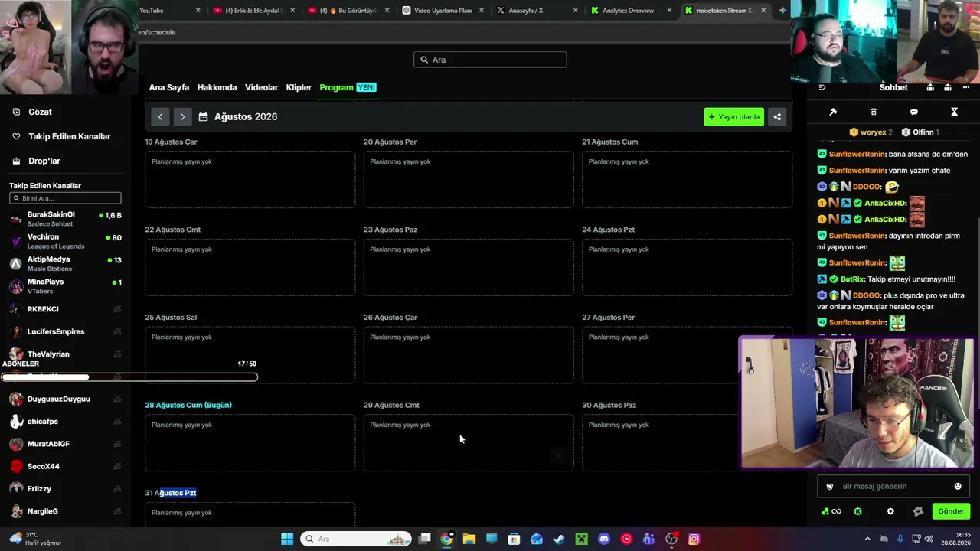Open RKBEKCI channel in sidebar
The width and height of the screenshot is (980, 551).
click(65, 309)
